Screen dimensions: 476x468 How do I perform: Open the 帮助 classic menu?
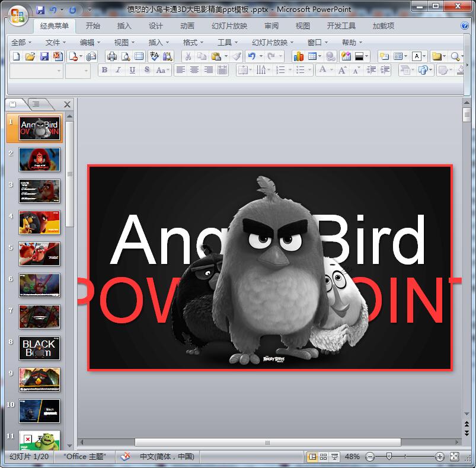pos(352,43)
